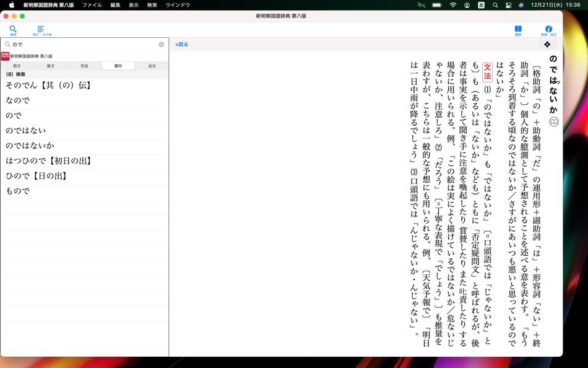
Task: Click the four-diamond display options icon
Action: click(x=547, y=45)
